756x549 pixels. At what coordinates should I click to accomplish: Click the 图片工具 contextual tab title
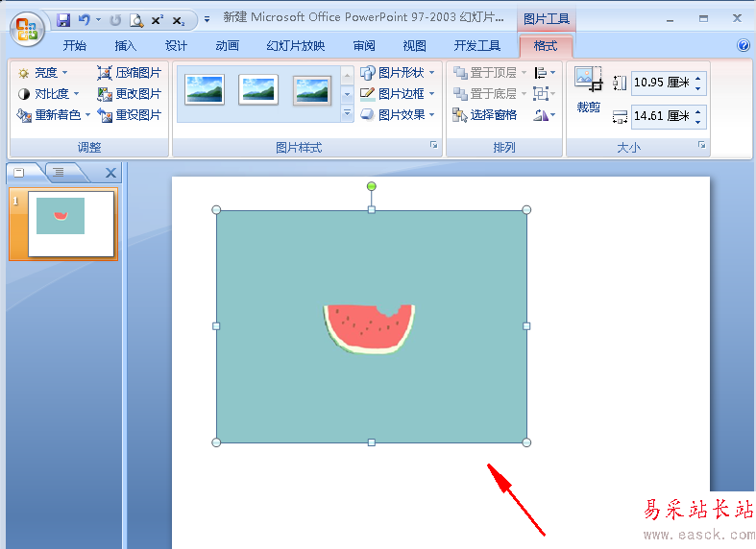pos(547,19)
